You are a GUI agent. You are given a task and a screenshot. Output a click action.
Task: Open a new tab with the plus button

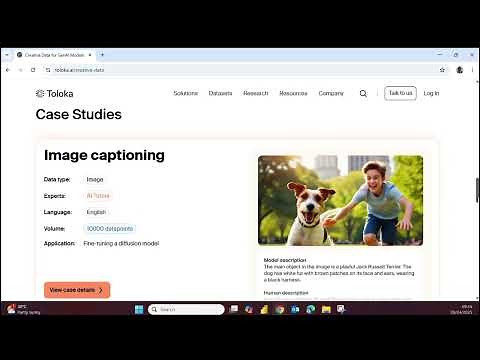coord(102,55)
